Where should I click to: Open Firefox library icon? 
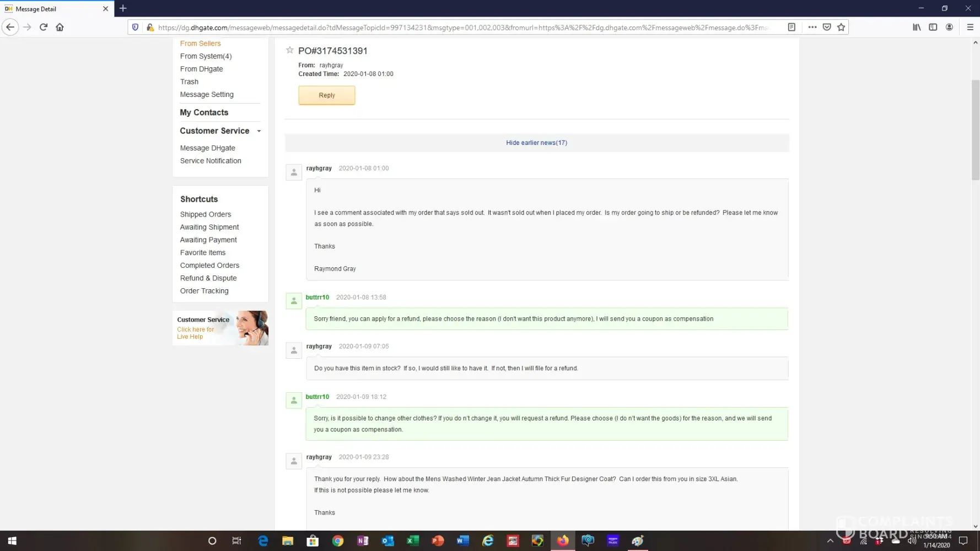pyautogui.click(x=917, y=27)
